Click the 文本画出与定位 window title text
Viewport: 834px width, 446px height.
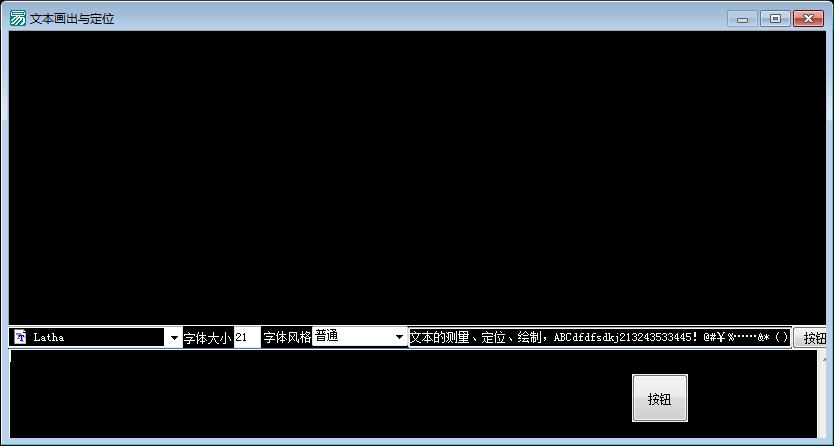click(72, 19)
